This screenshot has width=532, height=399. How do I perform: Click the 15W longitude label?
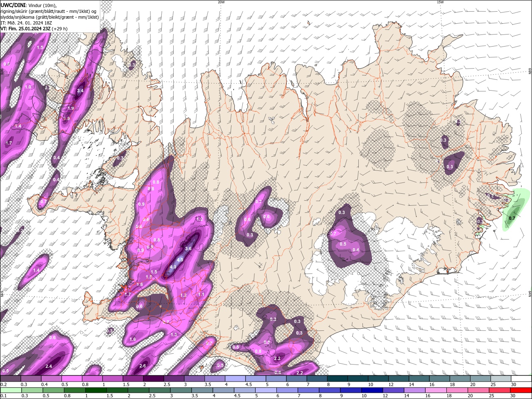tap(440, 2)
